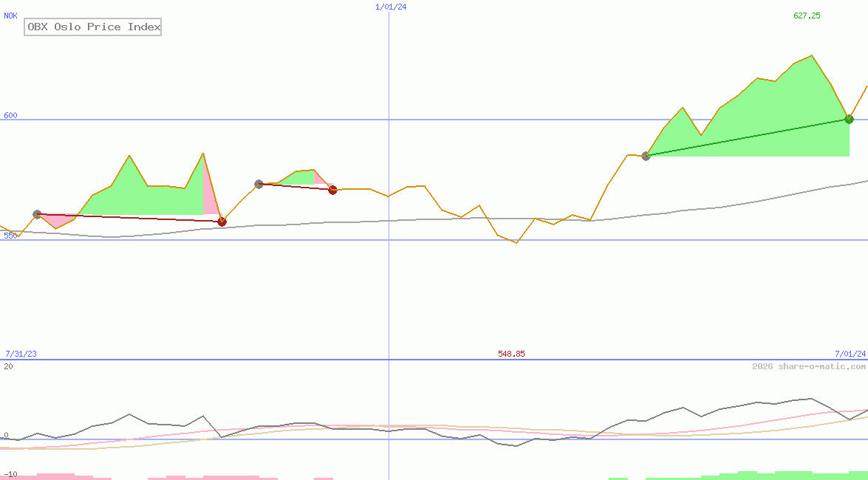Click the 548.85 low value label
Image resolution: width=868 pixels, height=480 pixels.
511,353
